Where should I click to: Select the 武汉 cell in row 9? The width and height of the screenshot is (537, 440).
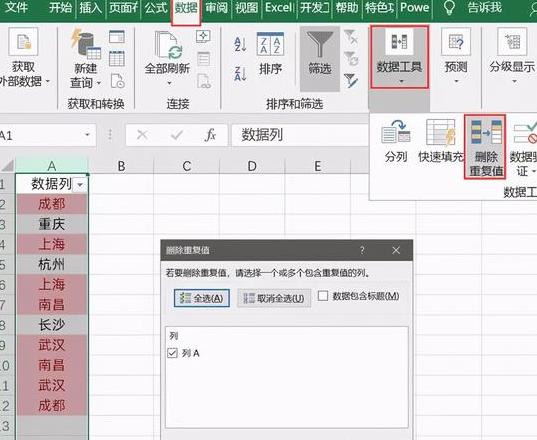[52, 345]
